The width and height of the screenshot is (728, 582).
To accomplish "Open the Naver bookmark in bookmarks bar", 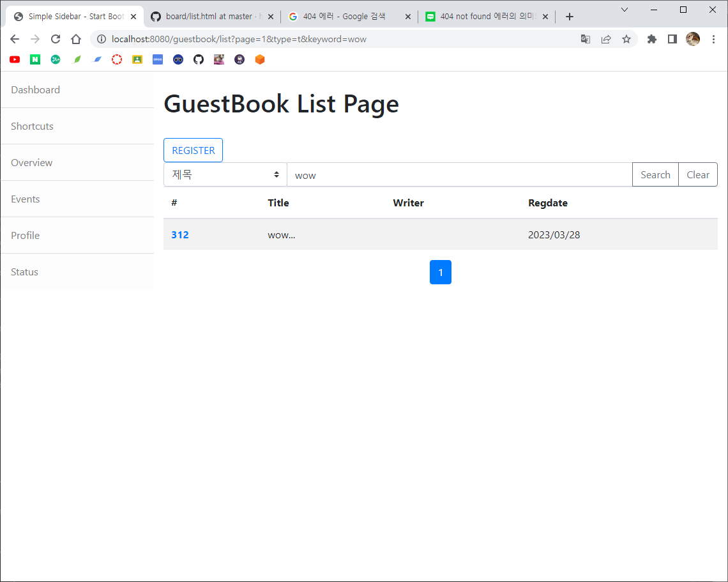I will point(35,59).
